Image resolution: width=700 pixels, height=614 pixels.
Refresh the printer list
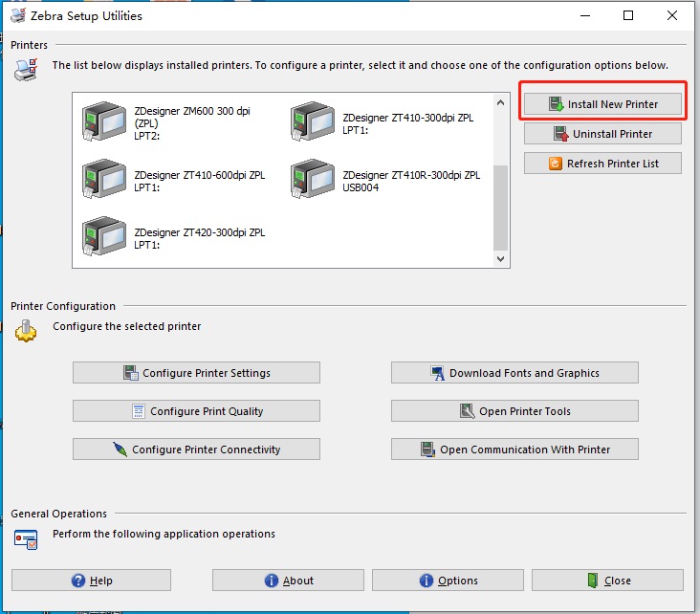click(602, 164)
